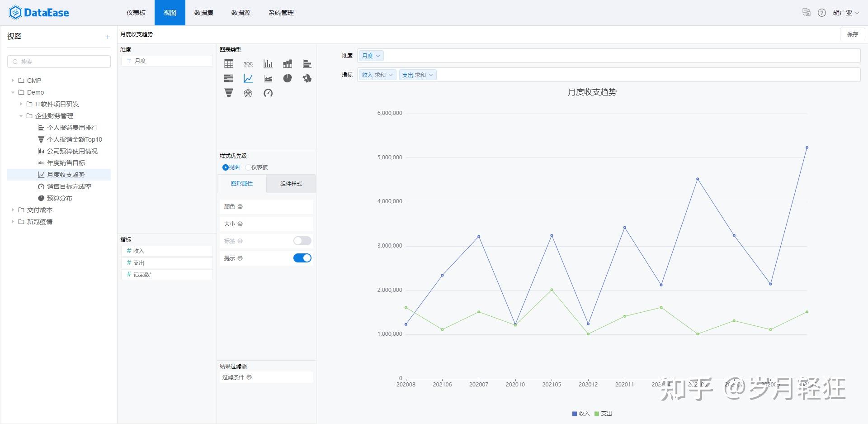
Task: Expand the IT软件项目研发 folder
Action: pos(21,104)
